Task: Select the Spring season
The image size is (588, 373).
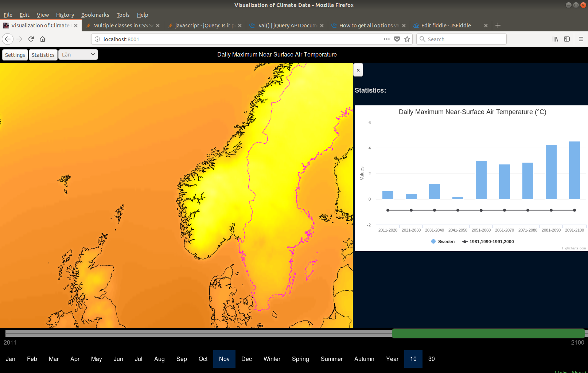Action: [x=300, y=359]
